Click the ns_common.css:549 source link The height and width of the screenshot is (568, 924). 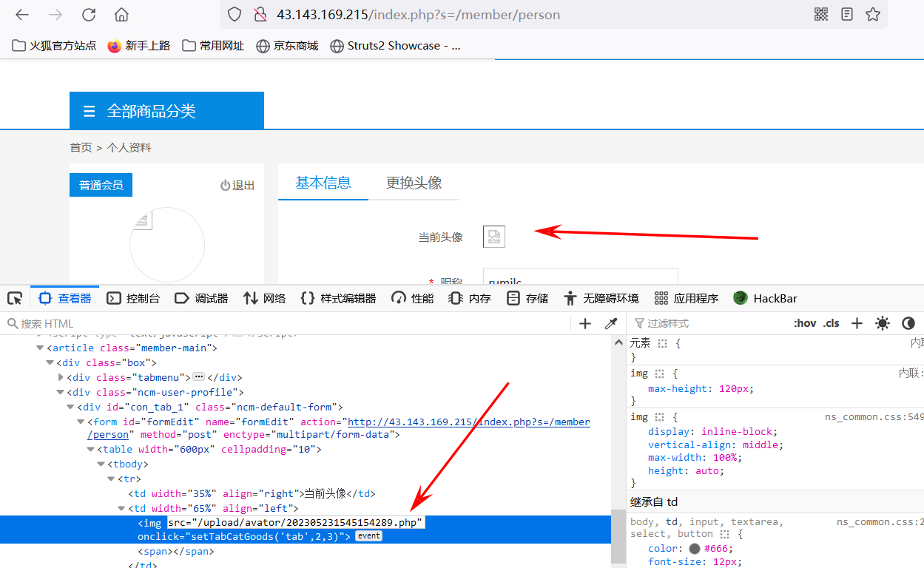pyautogui.click(x=874, y=417)
